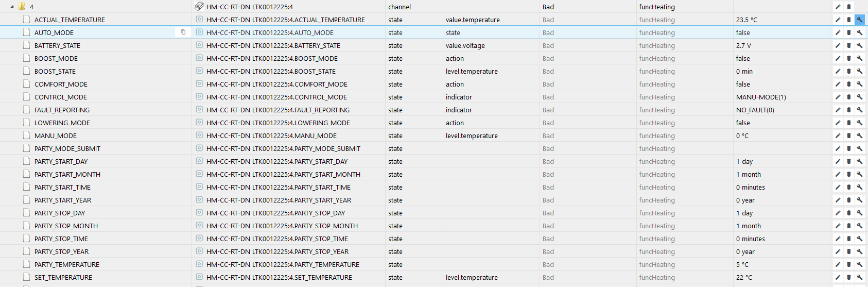
Task: Open the wrench settings for BATTERY_STATE
Action: coord(859,45)
